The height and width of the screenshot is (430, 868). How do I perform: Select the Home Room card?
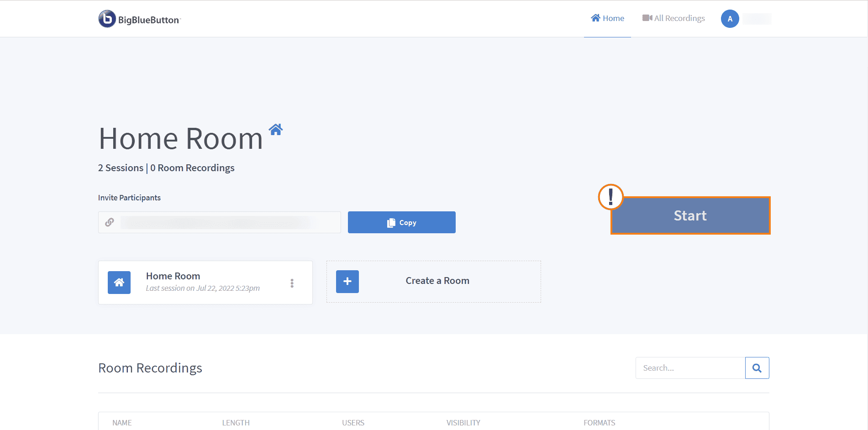coord(205,283)
